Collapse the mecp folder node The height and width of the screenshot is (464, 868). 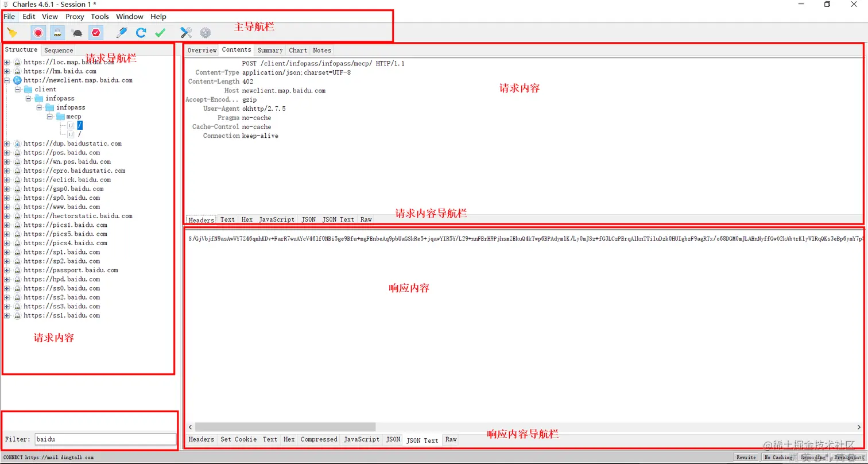(50, 117)
